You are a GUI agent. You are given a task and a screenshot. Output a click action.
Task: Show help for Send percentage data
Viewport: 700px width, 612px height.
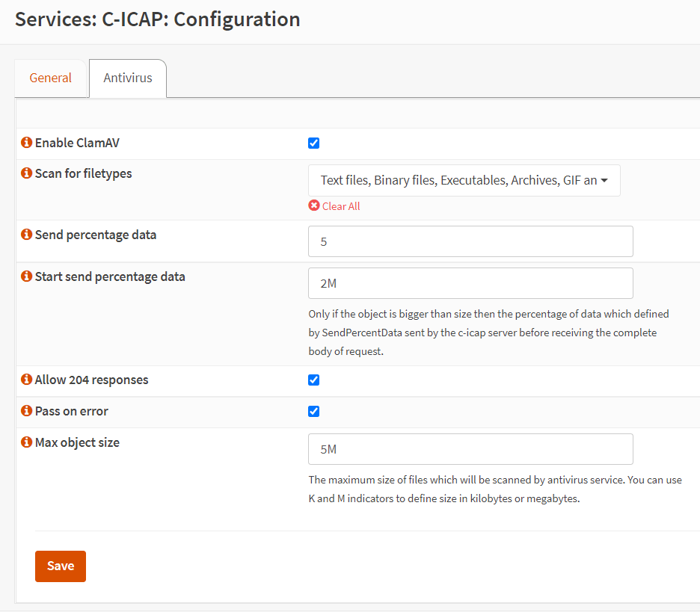(x=27, y=235)
